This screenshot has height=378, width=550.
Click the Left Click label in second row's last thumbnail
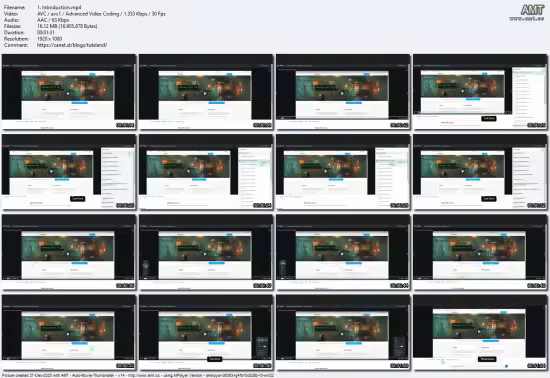[x=489, y=199]
